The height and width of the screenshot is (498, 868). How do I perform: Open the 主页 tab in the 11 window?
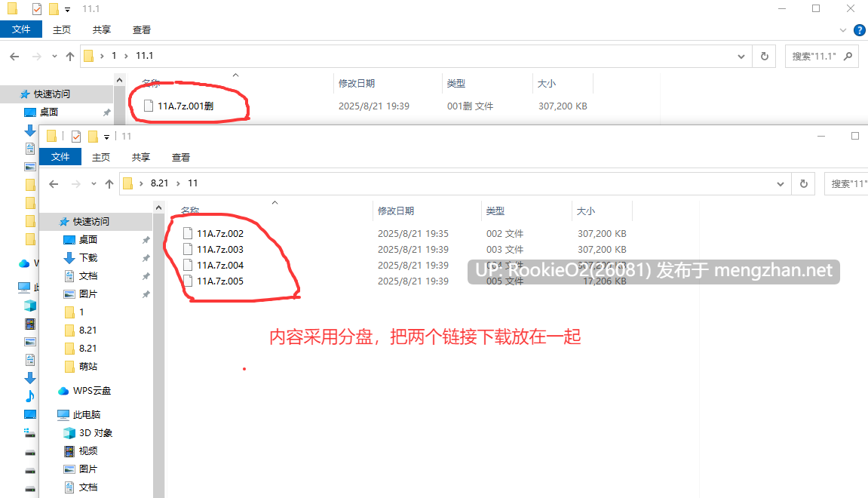(x=101, y=157)
